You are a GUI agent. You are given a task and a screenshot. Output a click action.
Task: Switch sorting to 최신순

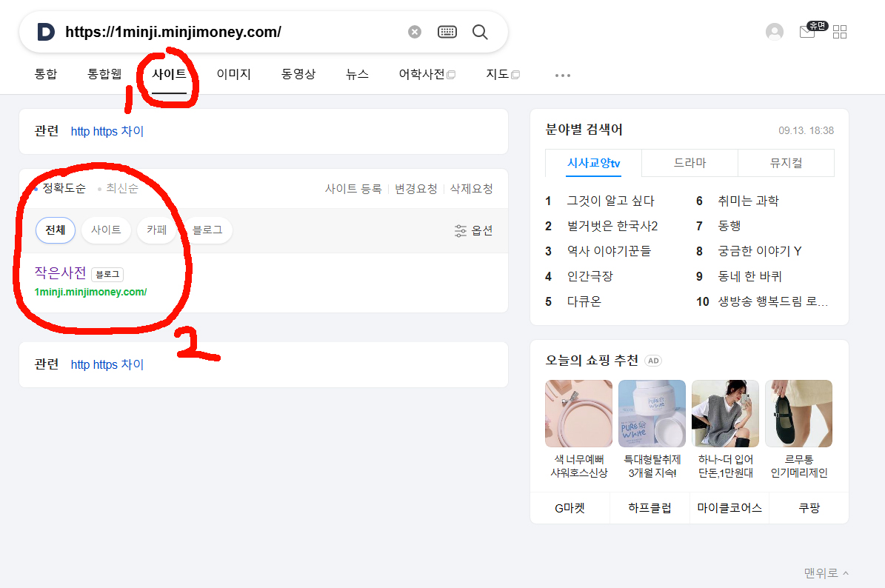tap(121, 188)
